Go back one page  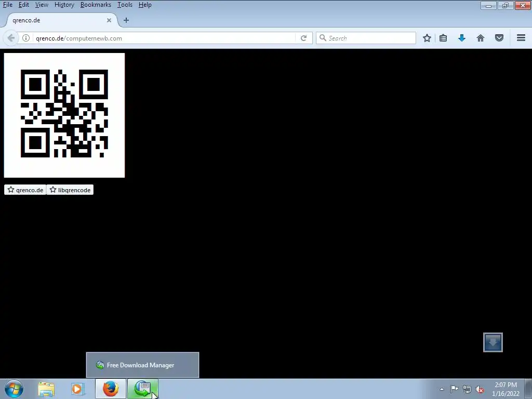(x=11, y=38)
